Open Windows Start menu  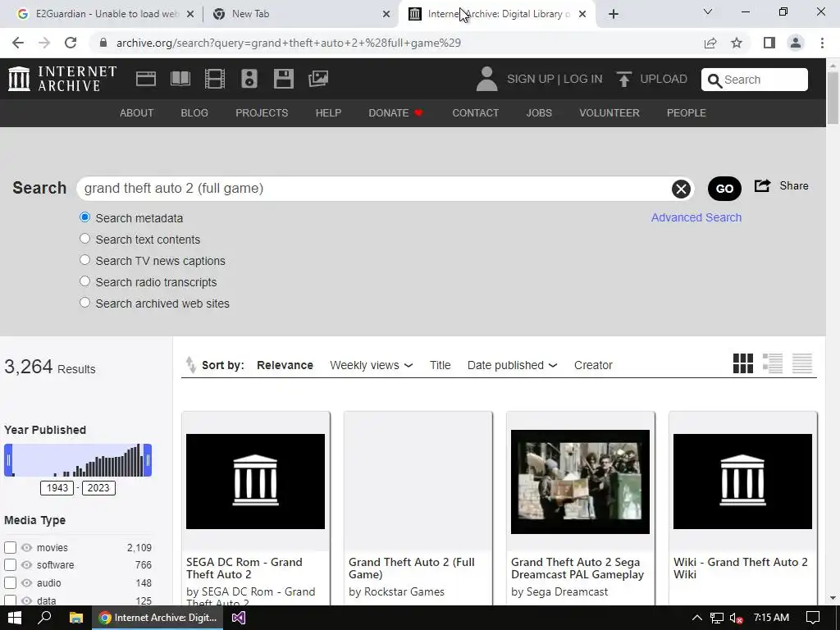[15, 618]
